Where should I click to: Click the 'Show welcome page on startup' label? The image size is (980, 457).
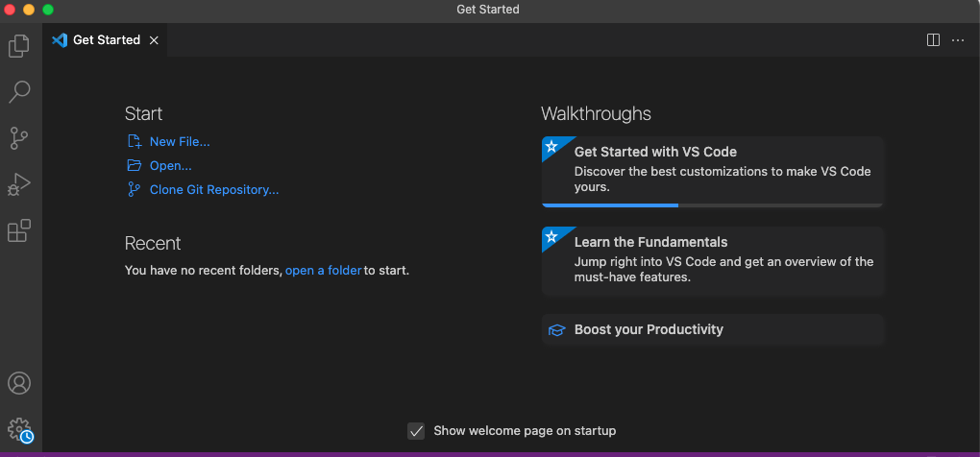tap(525, 431)
